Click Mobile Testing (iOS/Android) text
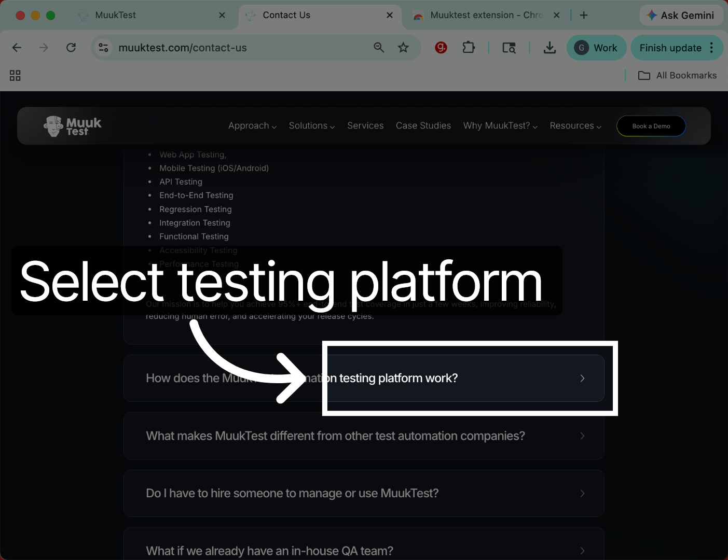 (214, 168)
